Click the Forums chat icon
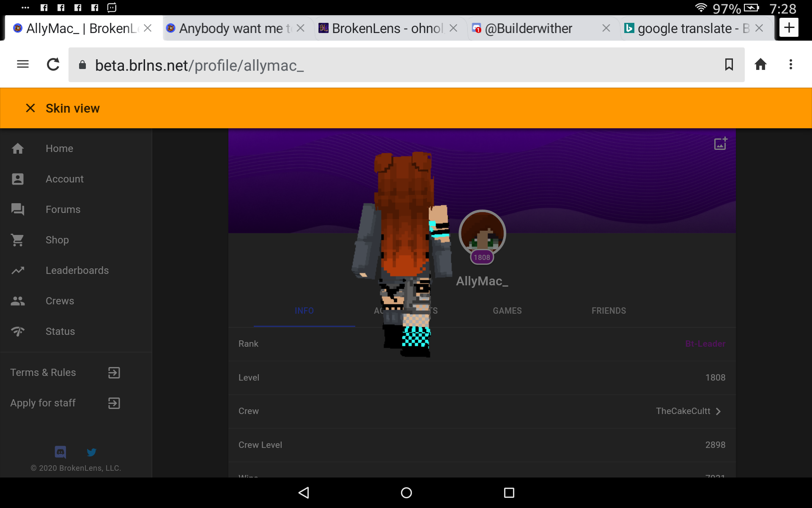 tap(18, 210)
